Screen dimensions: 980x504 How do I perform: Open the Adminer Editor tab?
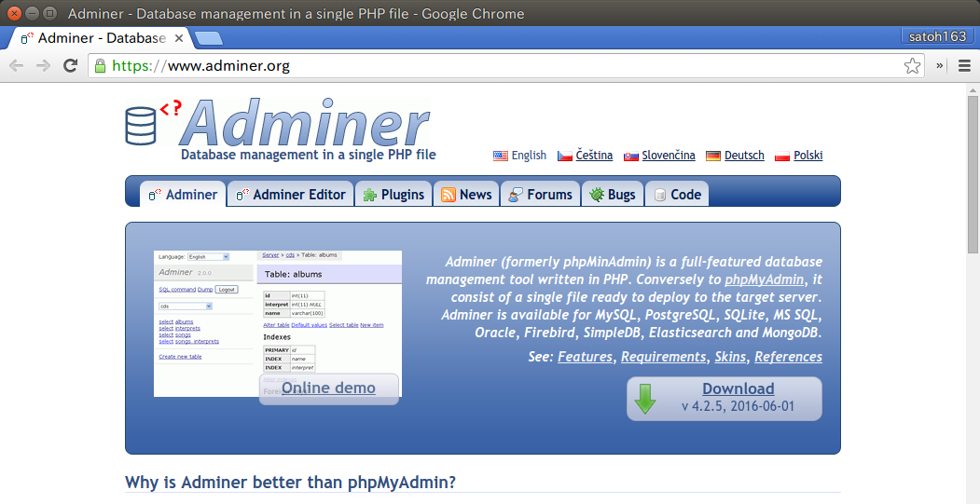pyautogui.click(x=291, y=194)
